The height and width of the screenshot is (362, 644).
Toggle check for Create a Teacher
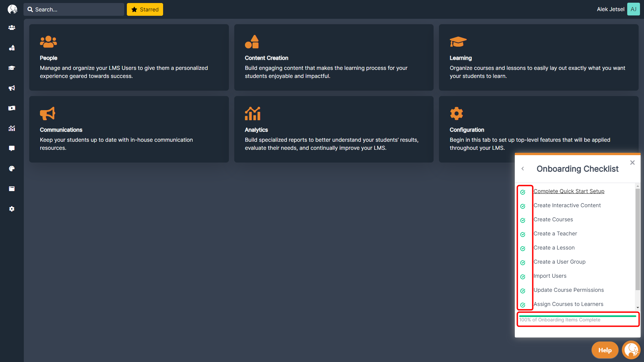523,234
